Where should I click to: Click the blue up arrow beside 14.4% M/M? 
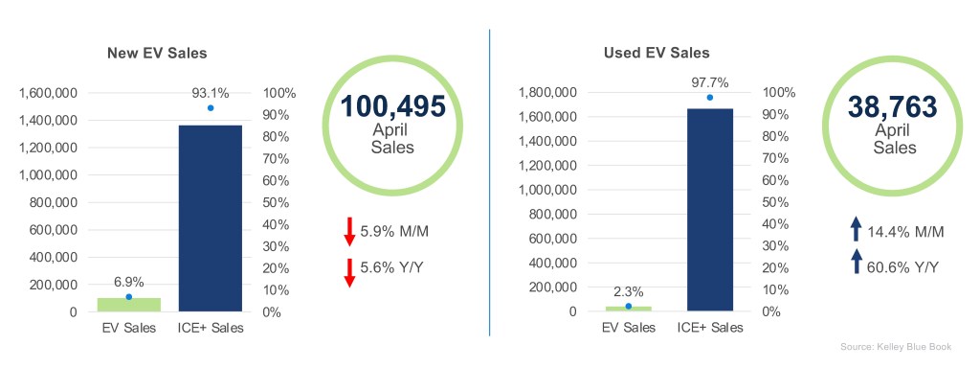click(857, 230)
